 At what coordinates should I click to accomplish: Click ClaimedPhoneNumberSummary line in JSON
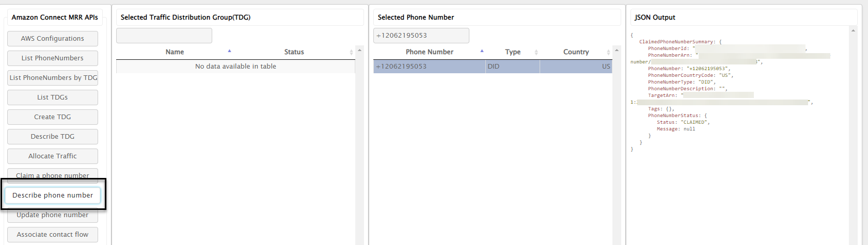(x=680, y=42)
